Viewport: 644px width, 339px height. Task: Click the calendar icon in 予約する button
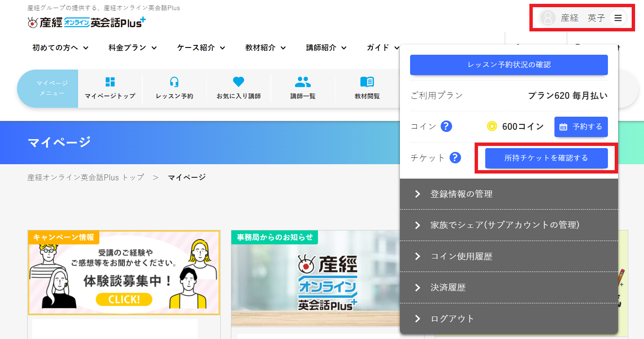563,127
